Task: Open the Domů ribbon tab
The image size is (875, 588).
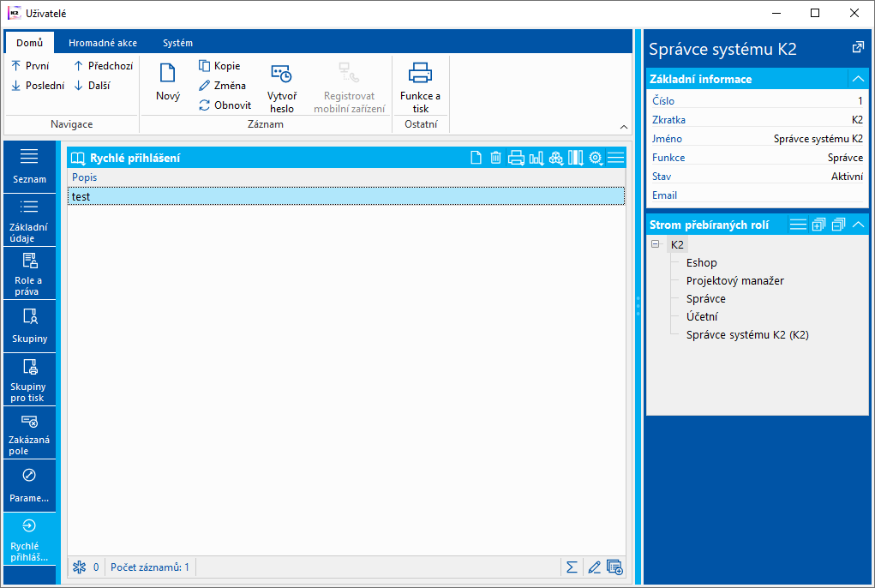Action: [30, 43]
